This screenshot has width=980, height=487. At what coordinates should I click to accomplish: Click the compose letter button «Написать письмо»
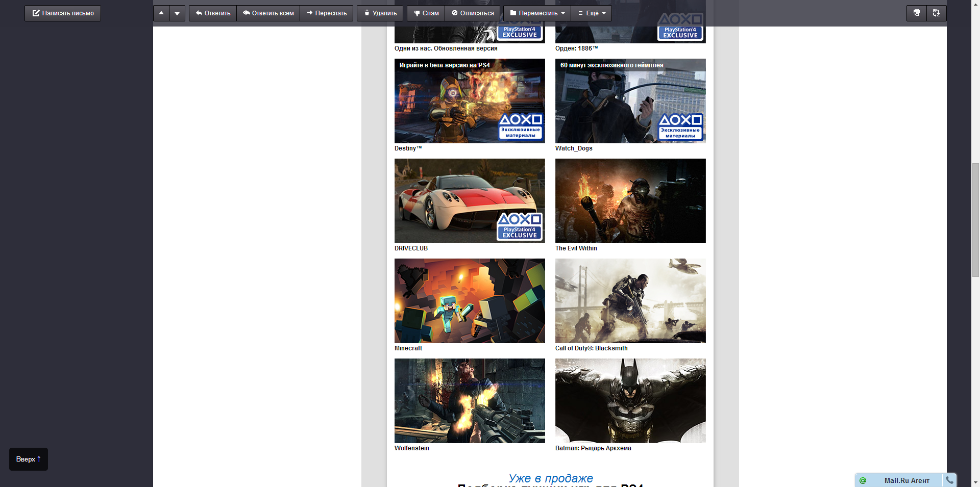tap(63, 13)
